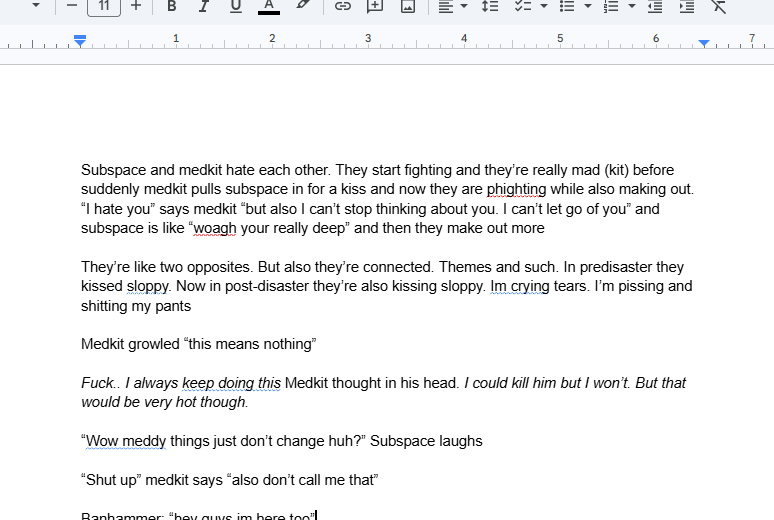Expand the bulleted list dropdown arrow
Viewport: 774px width, 520px height.
[588, 6]
